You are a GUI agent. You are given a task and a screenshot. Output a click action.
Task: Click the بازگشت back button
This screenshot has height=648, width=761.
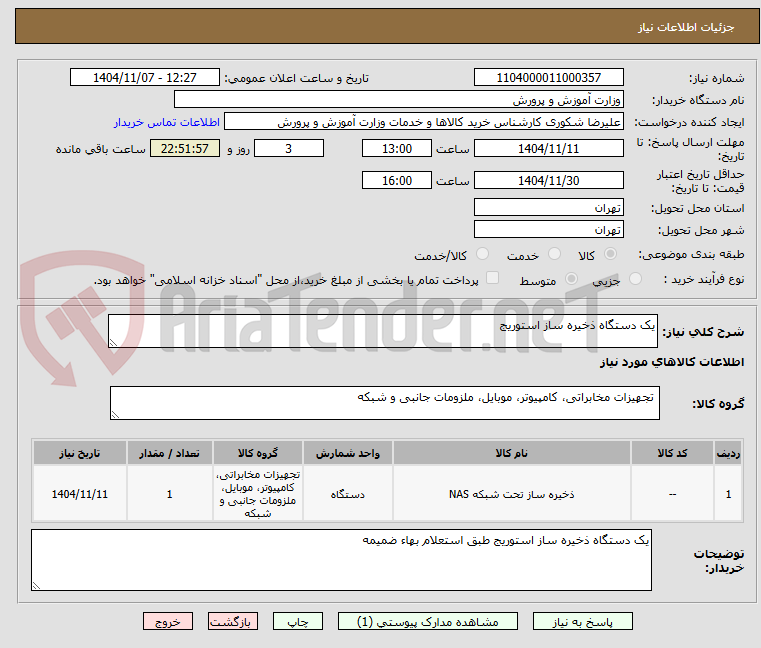coord(232,621)
